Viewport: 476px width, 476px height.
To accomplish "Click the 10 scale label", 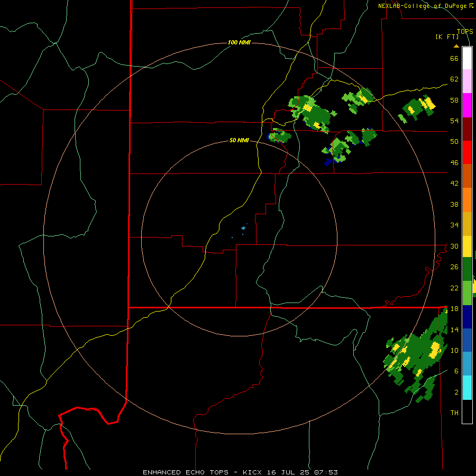I will pyautogui.click(x=454, y=350).
